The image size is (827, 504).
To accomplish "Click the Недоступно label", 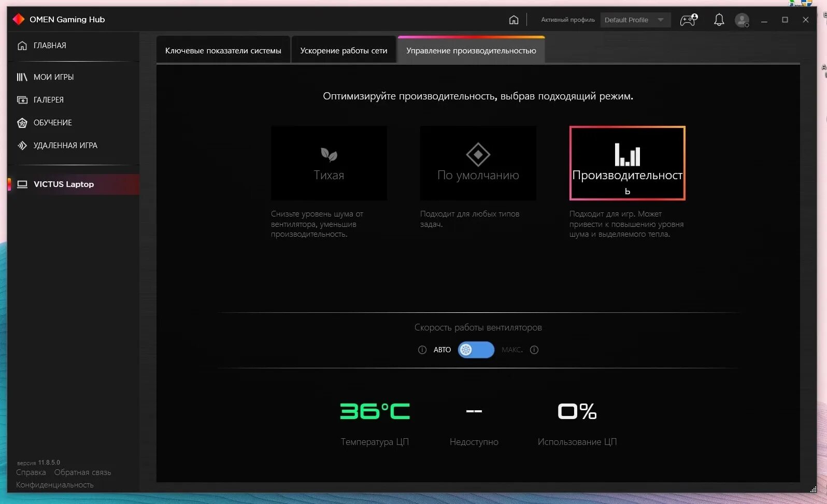I will pos(474,442).
